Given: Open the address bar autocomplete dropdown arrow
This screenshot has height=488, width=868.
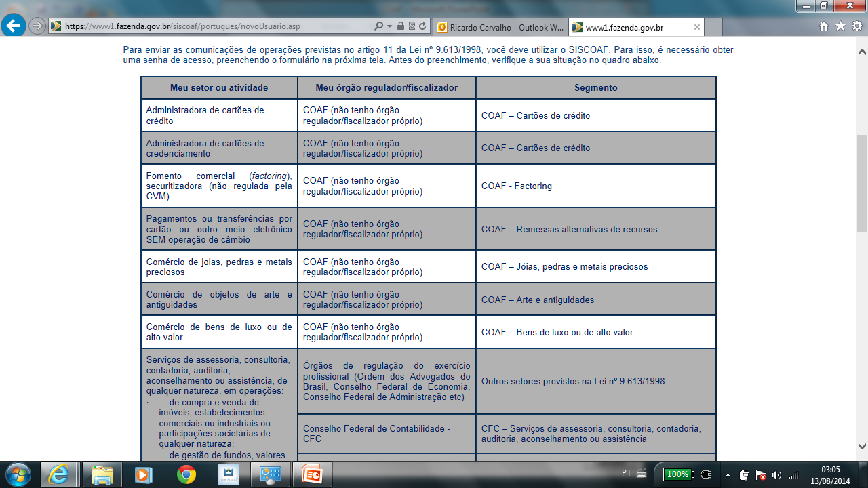Looking at the screenshot, I should coord(390,26).
